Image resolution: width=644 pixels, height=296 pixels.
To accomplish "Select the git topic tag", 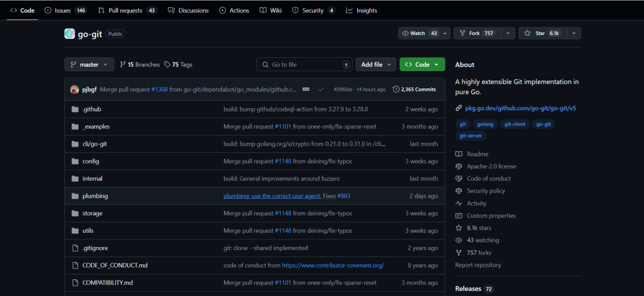I will (463, 124).
